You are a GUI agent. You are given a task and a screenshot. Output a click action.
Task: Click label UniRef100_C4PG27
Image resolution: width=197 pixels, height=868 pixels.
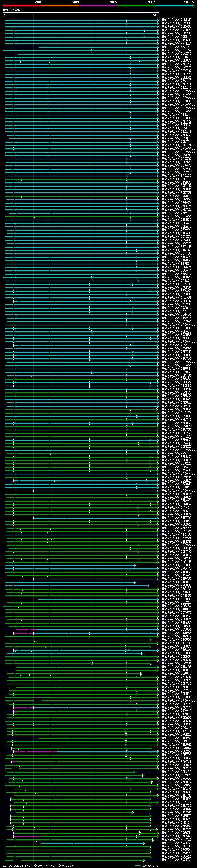point(177,399)
